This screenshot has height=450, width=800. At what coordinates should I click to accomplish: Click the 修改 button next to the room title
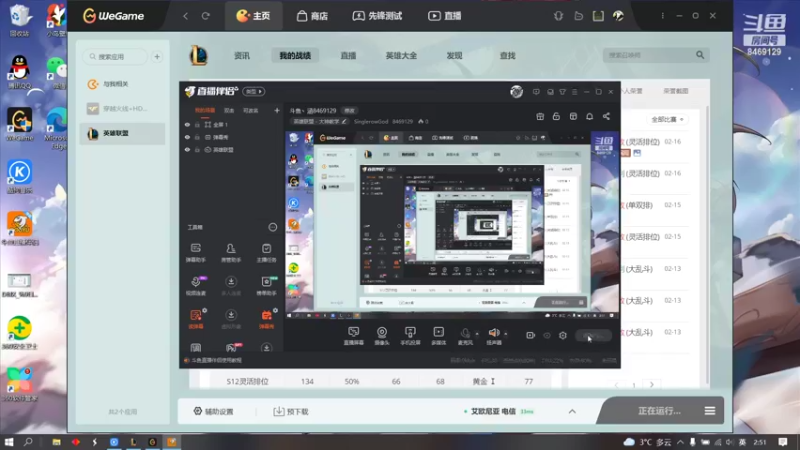coord(349,111)
